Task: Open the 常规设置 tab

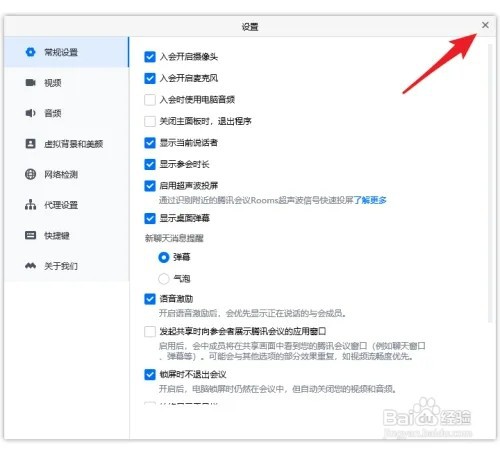Action: 66,52
